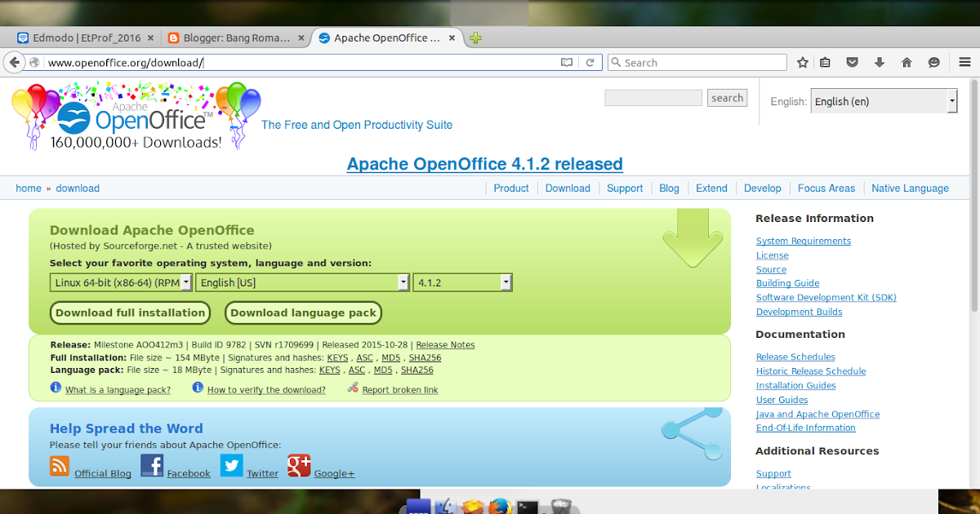Open the package box icon in dock
The height and width of the screenshot is (514, 980).
(x=471, y=507)
